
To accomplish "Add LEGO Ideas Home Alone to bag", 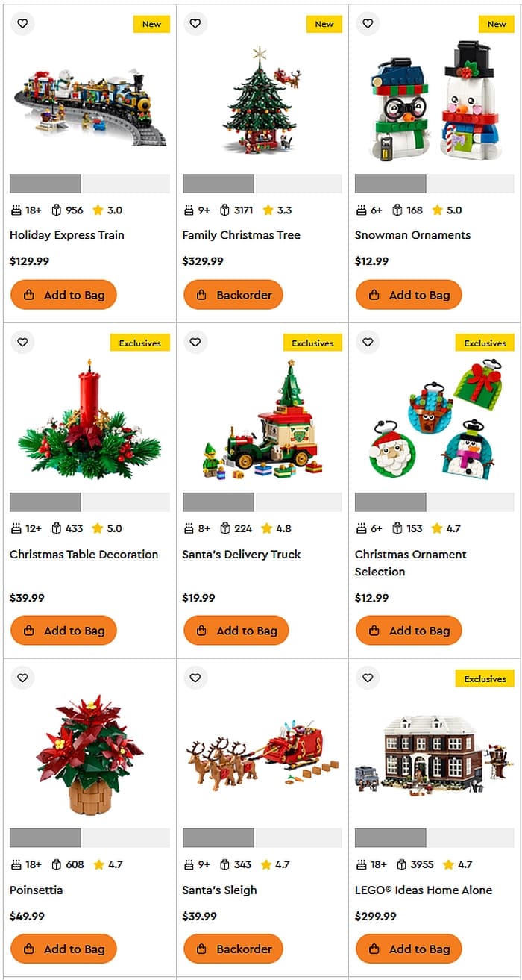I will tap(409, 949).
